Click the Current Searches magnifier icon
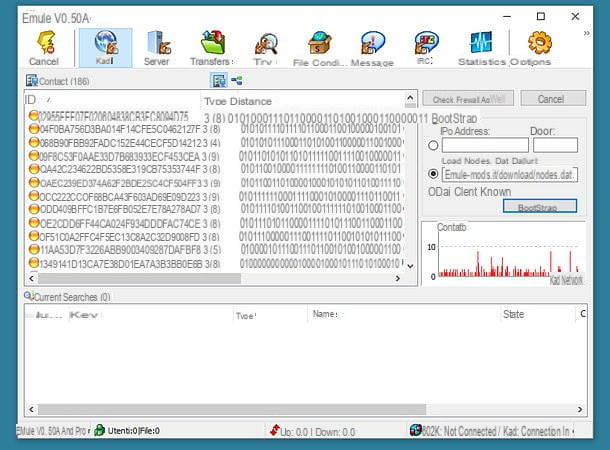Viewport: 610px width, 450px height. (28, 296)
